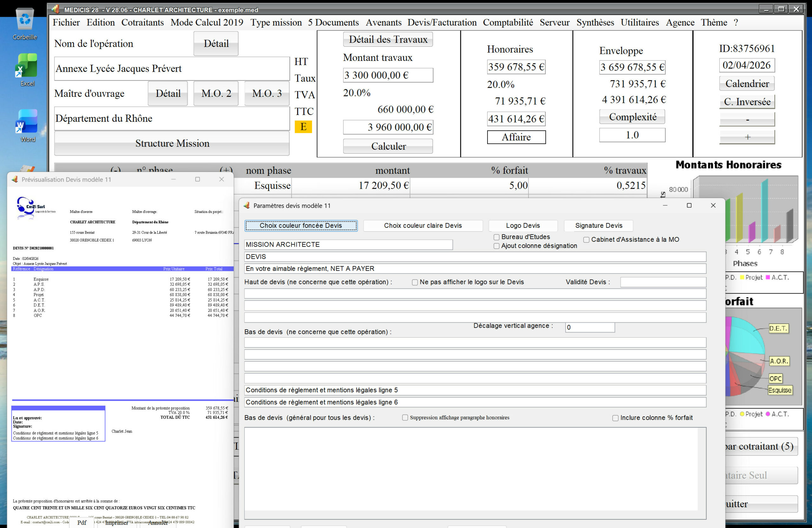Click the M.O. 2 button

[x=216, y=93]
